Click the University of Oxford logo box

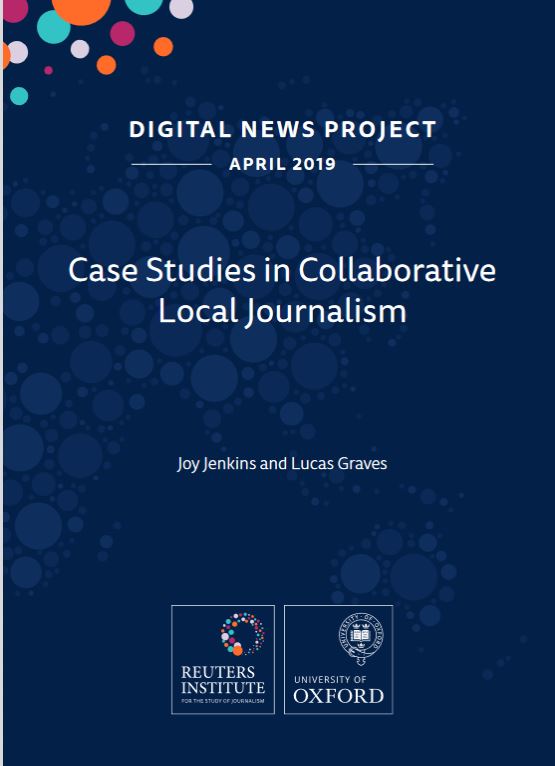point(339,660)
